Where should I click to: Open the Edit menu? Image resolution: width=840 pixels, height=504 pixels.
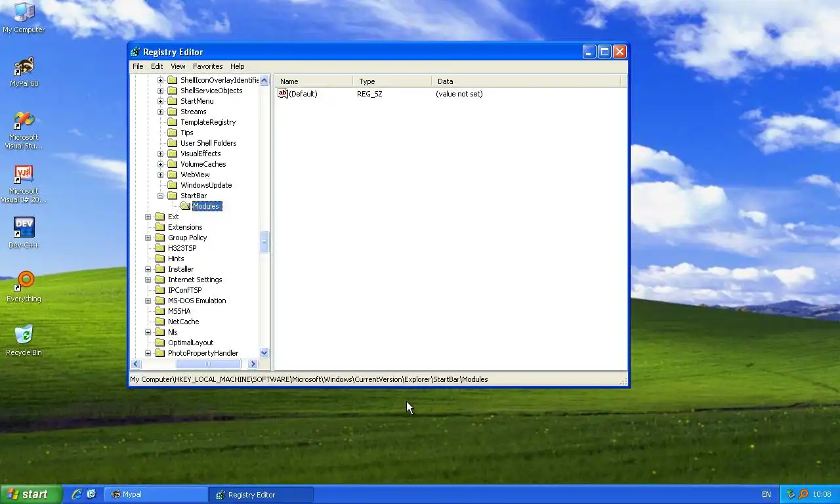[x=157, y=66]
